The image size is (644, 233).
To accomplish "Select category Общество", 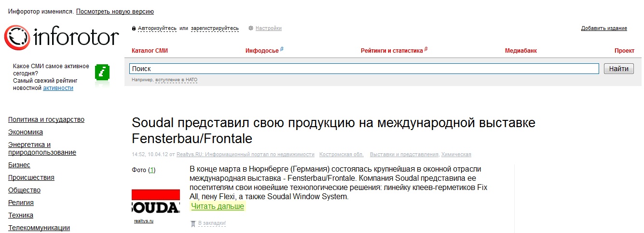I will (x=24, y=190).
